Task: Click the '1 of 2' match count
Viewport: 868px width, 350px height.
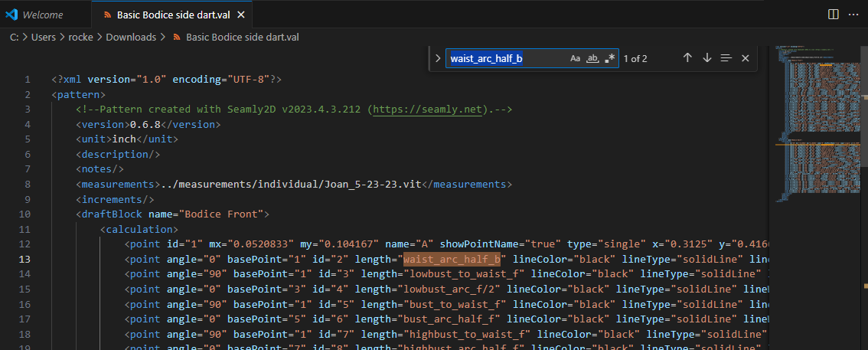Action: pos(635,58)
